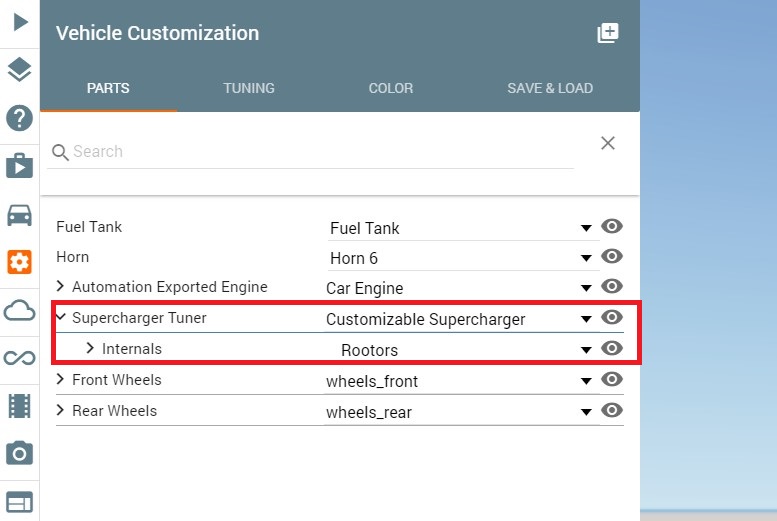Viewport: 777px width, 521px height.
Task: Toggle visibility eye for Supercharger Tuner
Action: coord(612,317)
